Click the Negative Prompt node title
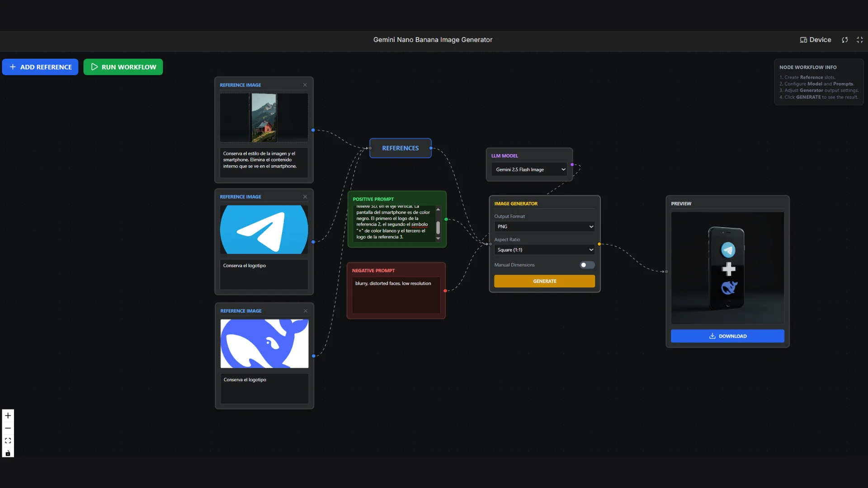The width and height of the screenshot is (868, 488). pos(373,271)
